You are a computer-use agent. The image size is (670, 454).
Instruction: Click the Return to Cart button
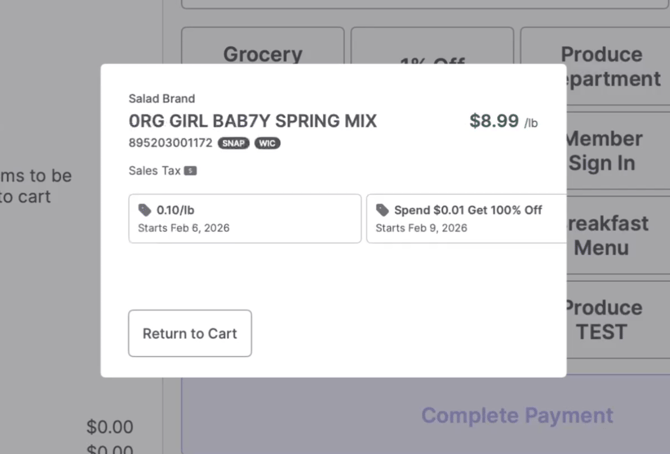click(x=190, y=333)
